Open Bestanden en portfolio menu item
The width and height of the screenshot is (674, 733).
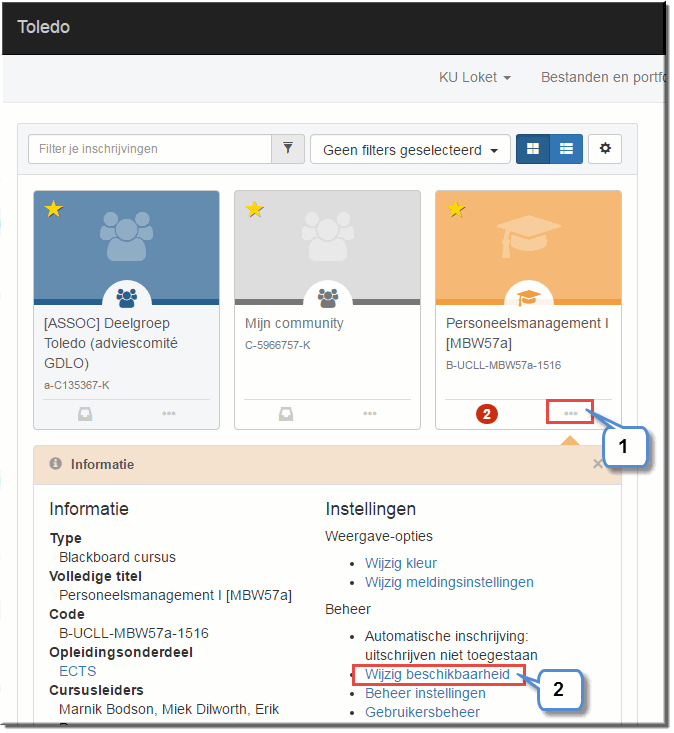point(603,78)
